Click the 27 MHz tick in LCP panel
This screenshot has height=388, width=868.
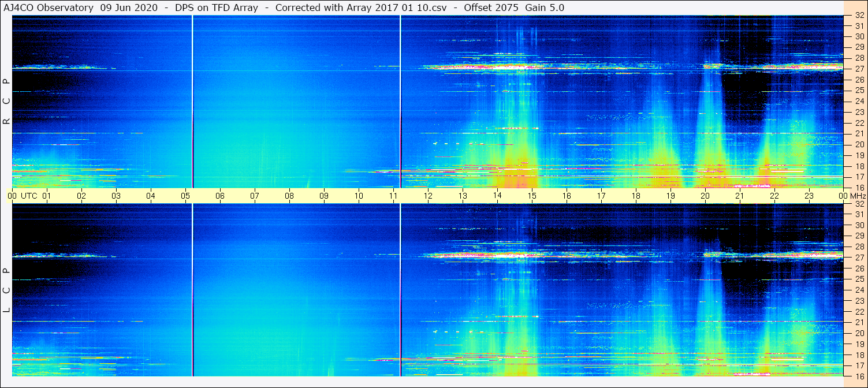[x=859, y=258]
